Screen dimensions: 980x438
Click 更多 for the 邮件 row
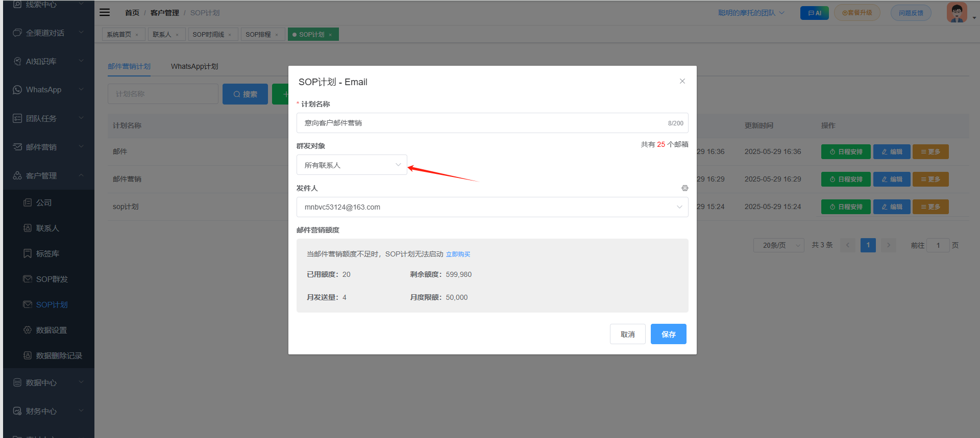tap(930, 152)
